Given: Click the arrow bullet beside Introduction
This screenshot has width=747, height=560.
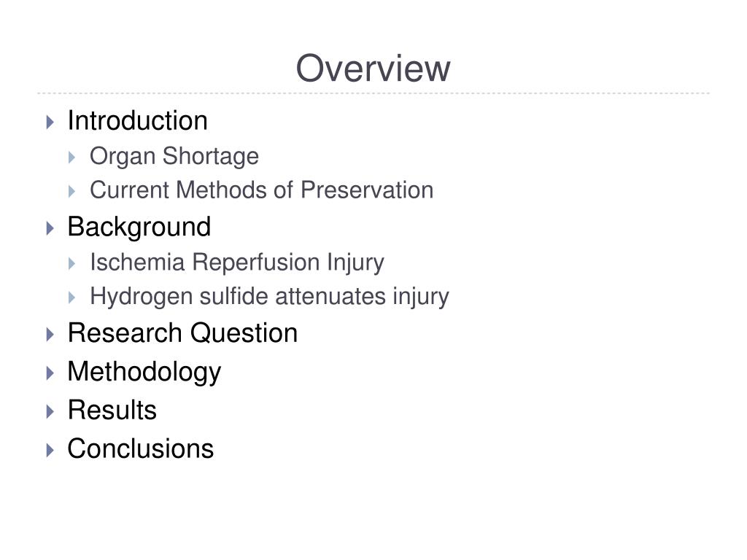Looking at the screenshot, I should (x=50, y=122).
